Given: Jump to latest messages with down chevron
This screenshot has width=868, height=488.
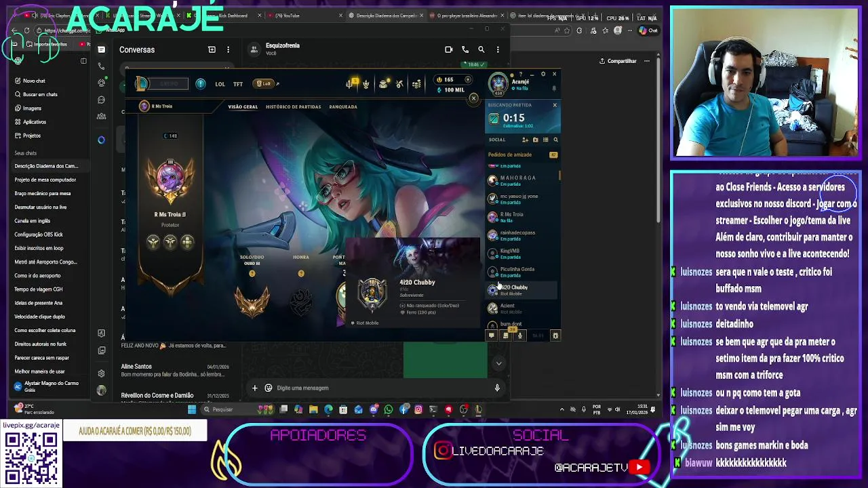Looking at the screenshot, I should (x=498, y=363).
